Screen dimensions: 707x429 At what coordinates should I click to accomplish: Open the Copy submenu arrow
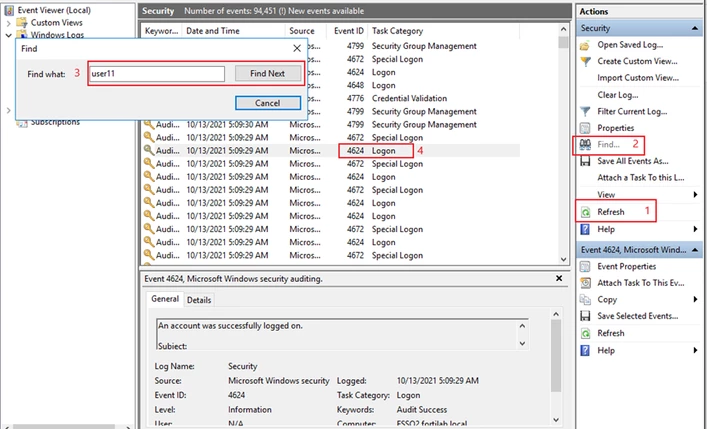695,300
